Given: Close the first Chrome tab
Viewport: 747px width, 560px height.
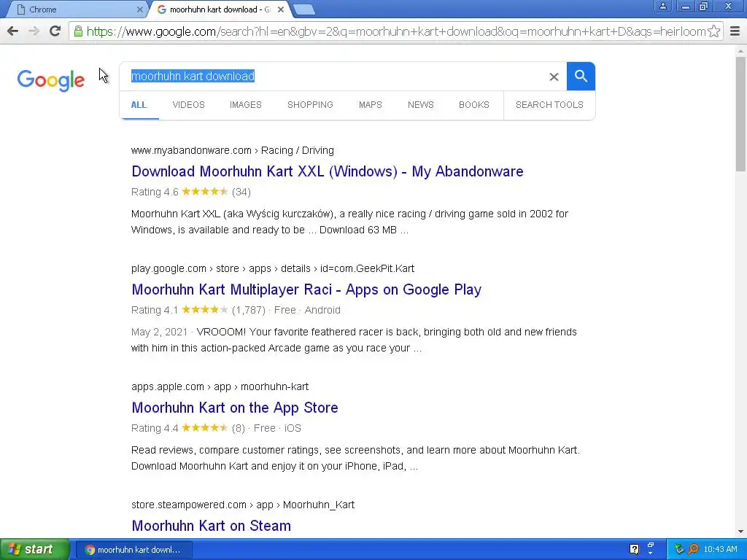Looking at the screenshot, I should coord(139,9).
